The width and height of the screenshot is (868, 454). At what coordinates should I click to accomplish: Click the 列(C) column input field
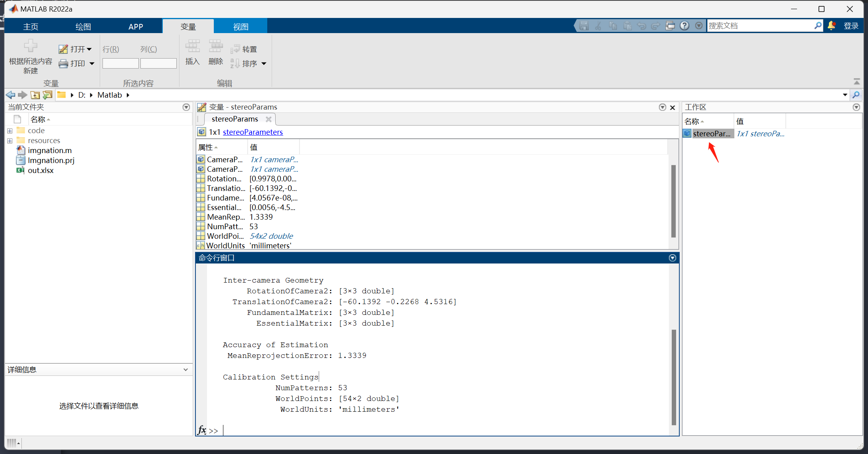(158, 63)
